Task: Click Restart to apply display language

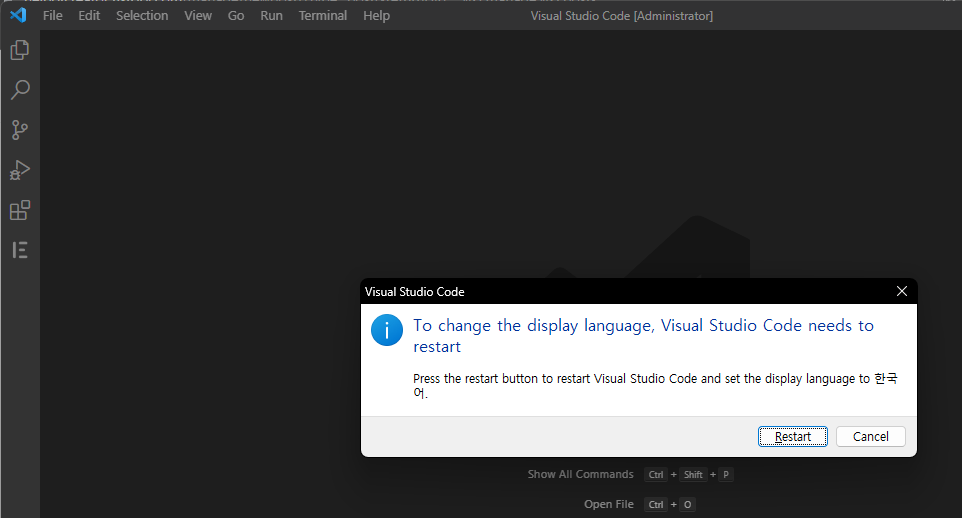Action: (x=793, y=436)
